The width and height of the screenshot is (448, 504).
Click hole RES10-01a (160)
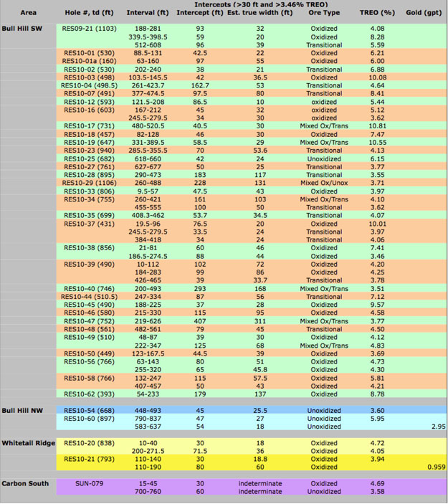(89, 61)
